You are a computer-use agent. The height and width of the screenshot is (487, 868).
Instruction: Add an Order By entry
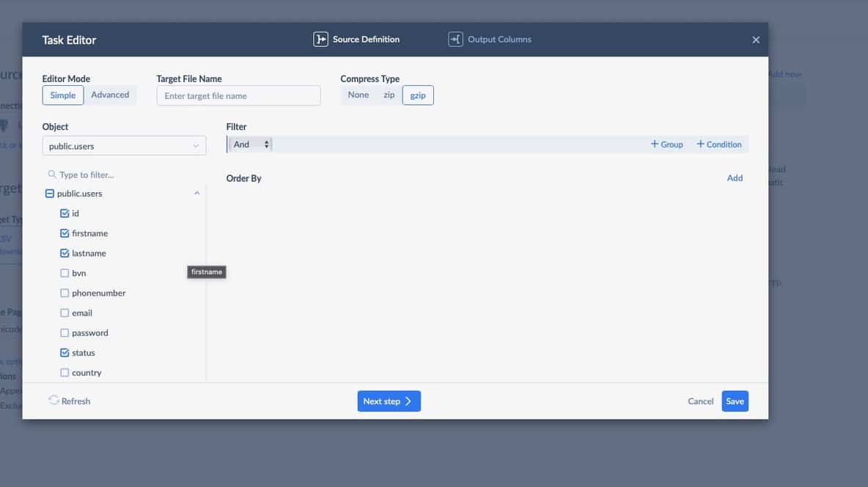(x=735, y=178)
